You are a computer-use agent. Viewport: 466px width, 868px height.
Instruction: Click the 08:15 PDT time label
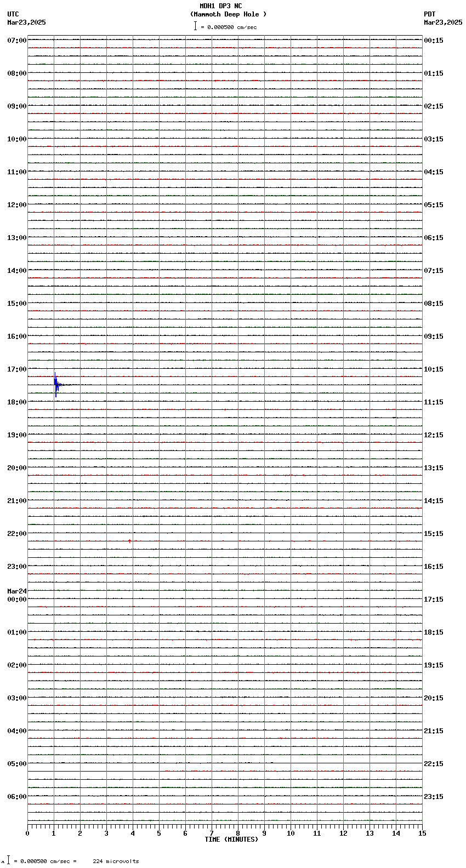[x=434, y=304]
